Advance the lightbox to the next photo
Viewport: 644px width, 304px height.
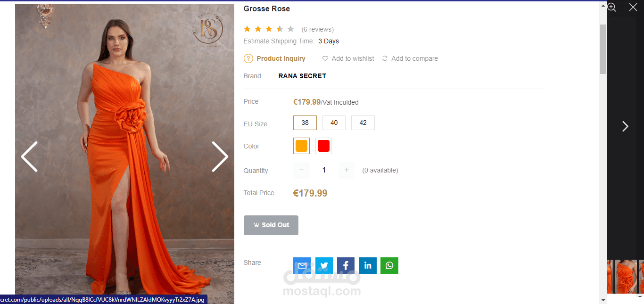[625, 126]
